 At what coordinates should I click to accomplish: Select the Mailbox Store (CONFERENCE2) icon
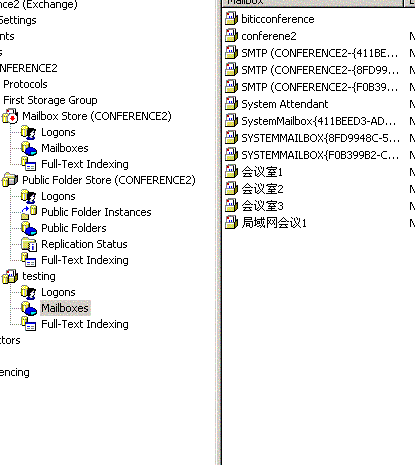click(10, 116)
